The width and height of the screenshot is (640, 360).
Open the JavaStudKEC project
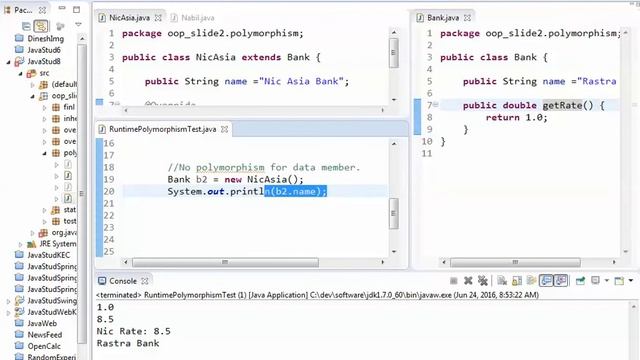(48, 255)
